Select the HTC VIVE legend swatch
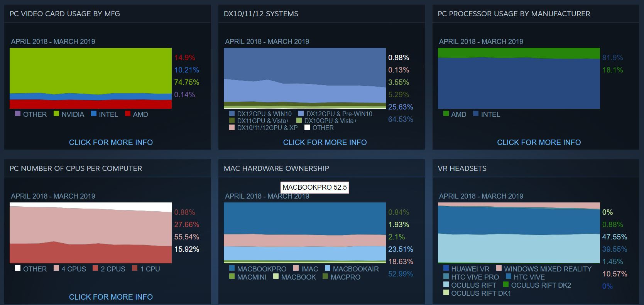The width and height of the screenshot is (644, 305). tap(509, 276)
